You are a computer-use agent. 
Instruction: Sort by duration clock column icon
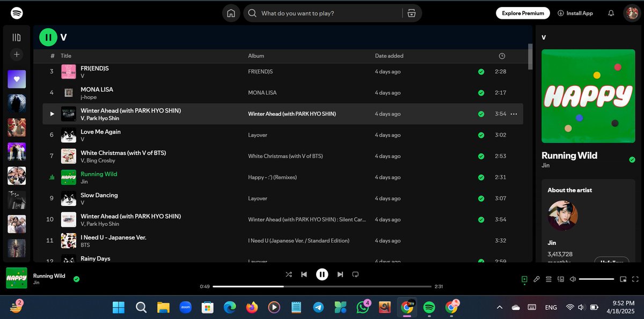point(502,56)
